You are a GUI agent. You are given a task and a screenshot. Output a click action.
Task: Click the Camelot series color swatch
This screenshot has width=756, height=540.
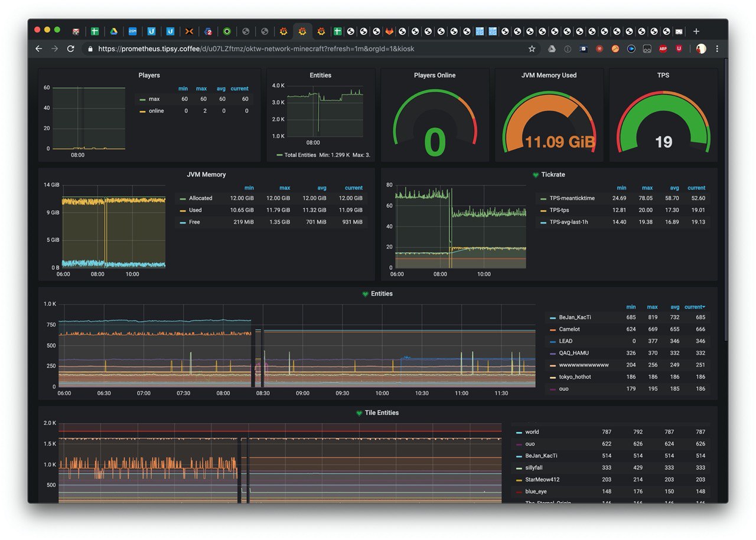(553, 329)
